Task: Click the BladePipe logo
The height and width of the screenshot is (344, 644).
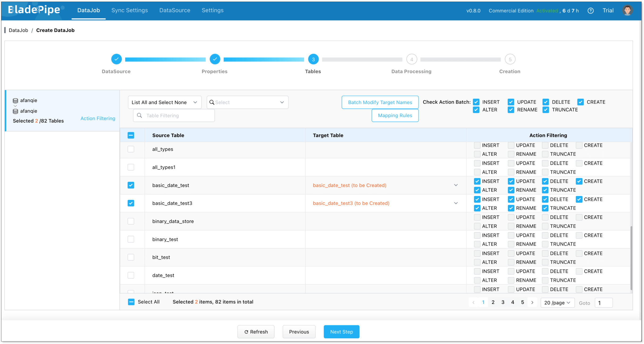Action: coord(34,10)
